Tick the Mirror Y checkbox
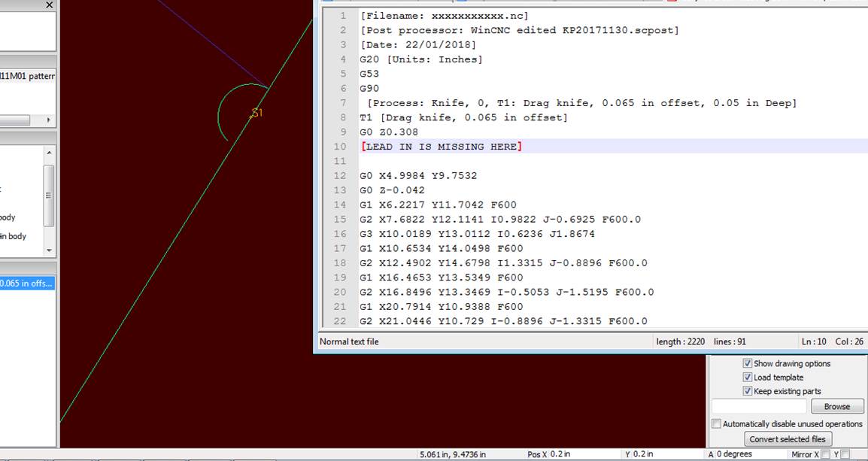The image size is (868, 461). (x=845, y=454)
